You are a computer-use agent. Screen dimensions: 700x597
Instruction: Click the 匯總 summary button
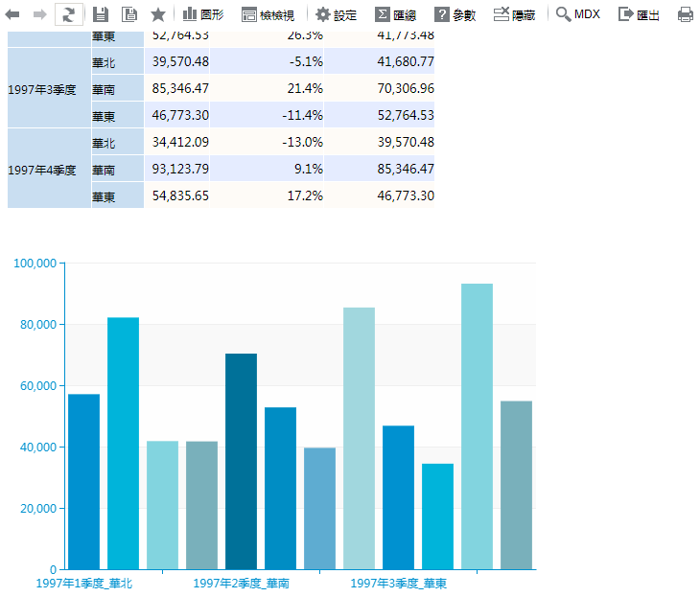395,14
